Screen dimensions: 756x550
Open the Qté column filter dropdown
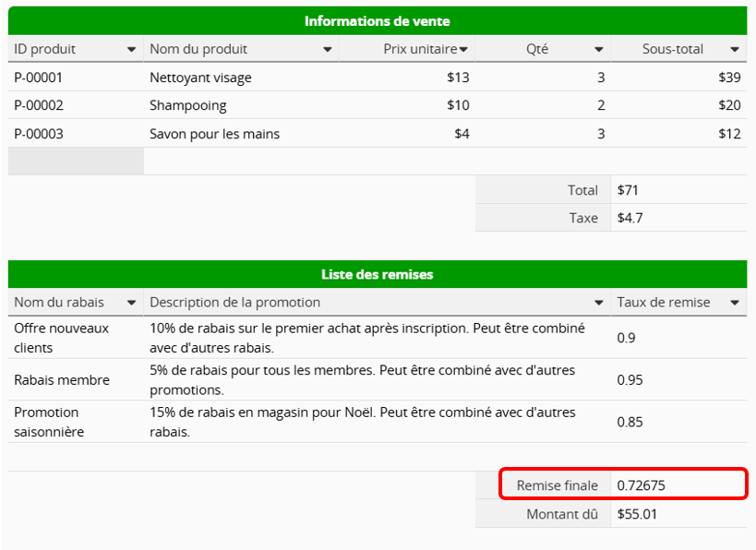tap(599, 50)
